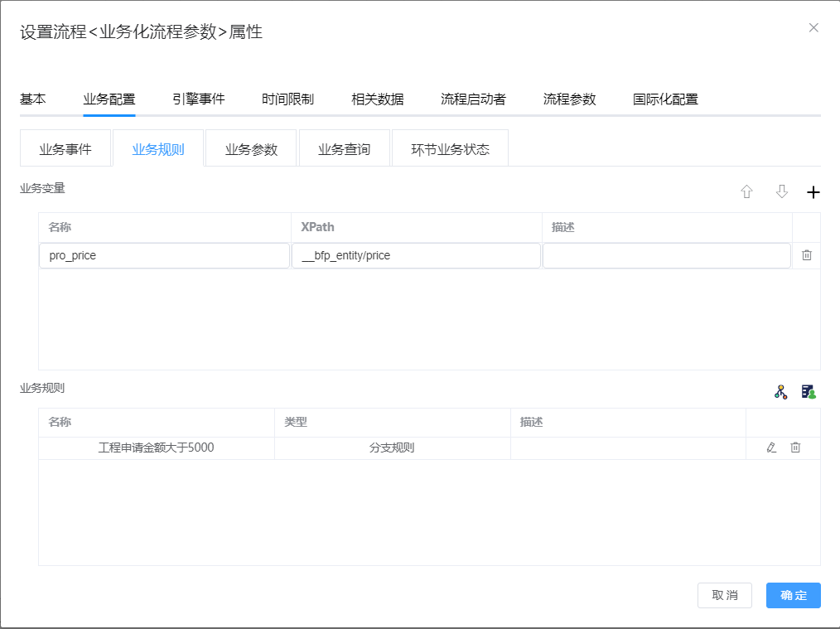Open the 环节业务状态 sub-tab
Screen dimensions: 840x629
(x=450, y=148)
